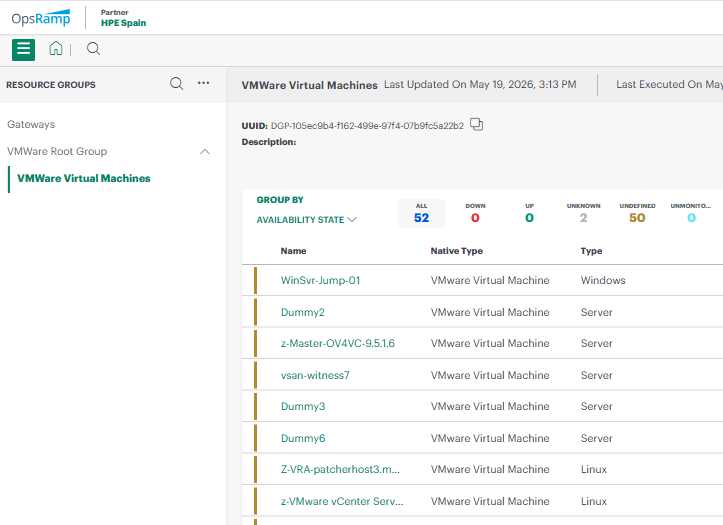This screenshot has width=723, height=525.
Task: Open the z-VMware vCenter Server resource
Action: 342,501
